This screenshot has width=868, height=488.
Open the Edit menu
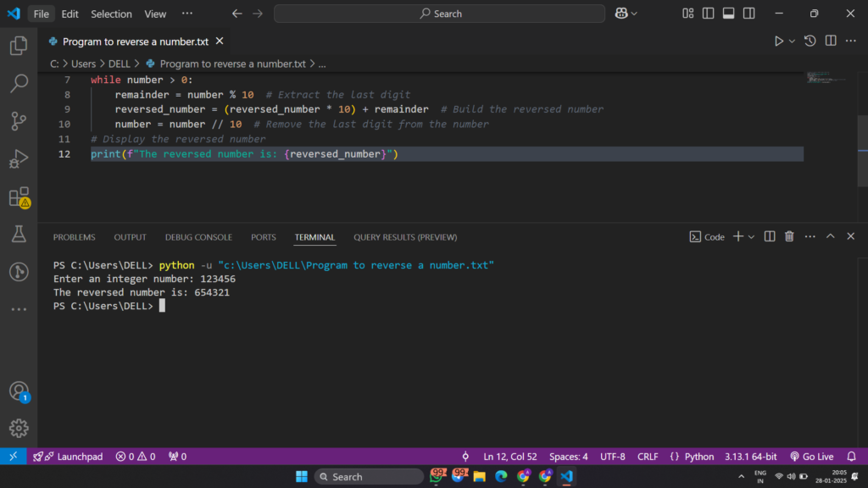click(x=70, y=14)
